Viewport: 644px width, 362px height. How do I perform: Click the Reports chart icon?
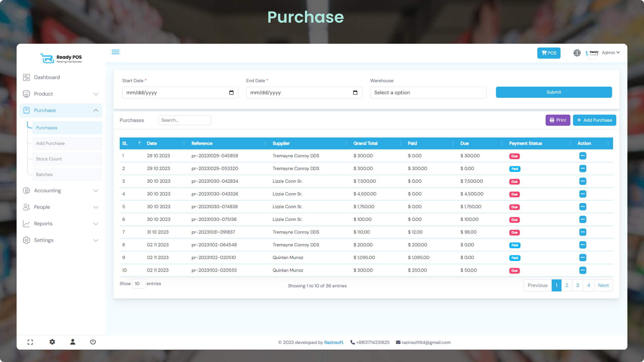coord(26,223)
